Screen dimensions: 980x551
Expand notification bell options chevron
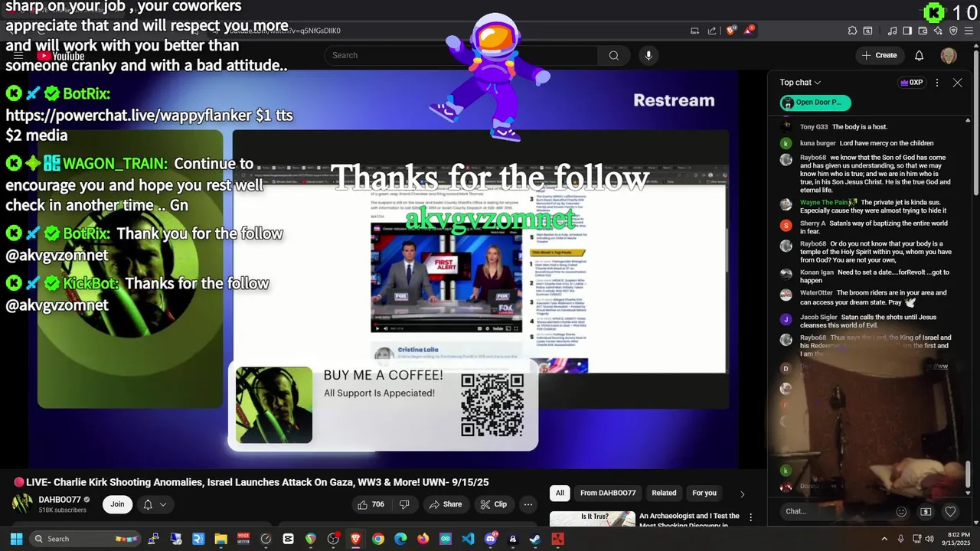point(162,504)
